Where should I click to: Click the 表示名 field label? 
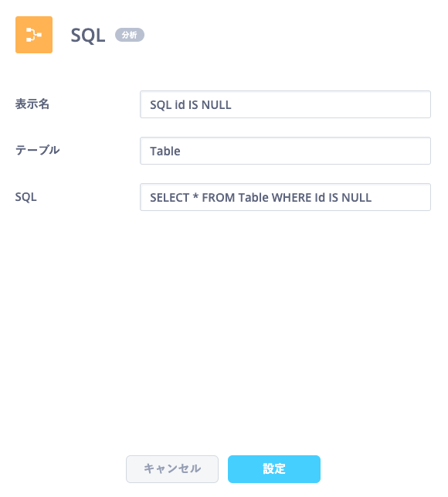tap(32, 104)
